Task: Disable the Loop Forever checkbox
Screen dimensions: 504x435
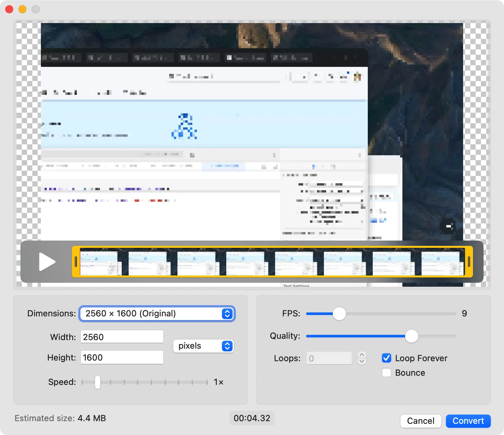Action: [x=386, y=358]
